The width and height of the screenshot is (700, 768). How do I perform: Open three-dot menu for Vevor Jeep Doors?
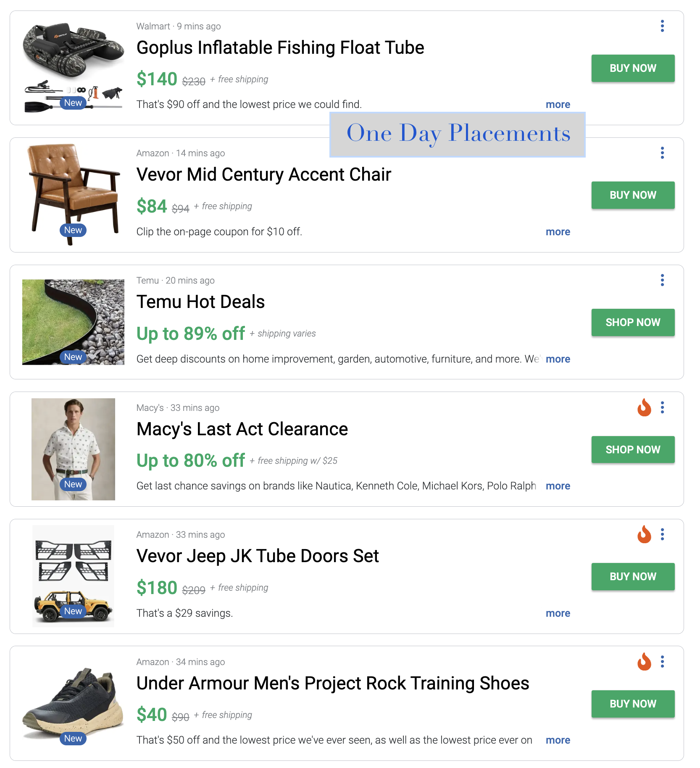click(x=662, y=534)
